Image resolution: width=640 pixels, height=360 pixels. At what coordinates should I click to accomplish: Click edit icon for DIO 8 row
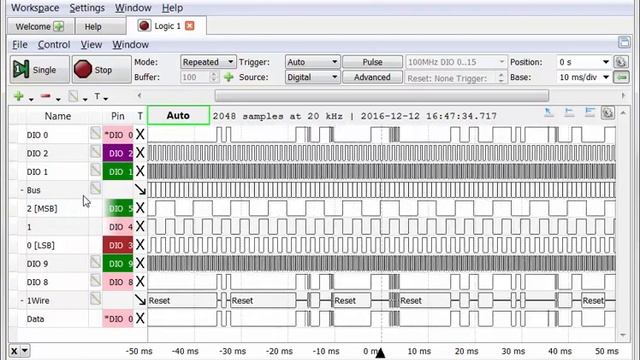95,280
